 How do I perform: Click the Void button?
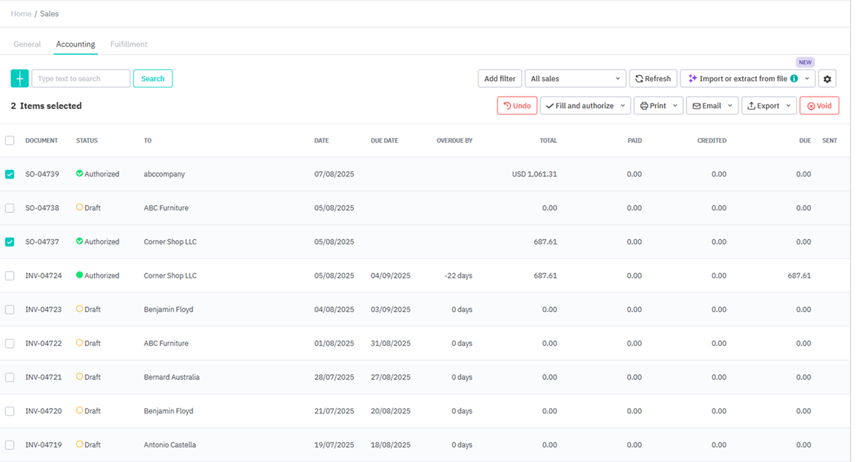[819, 105]
